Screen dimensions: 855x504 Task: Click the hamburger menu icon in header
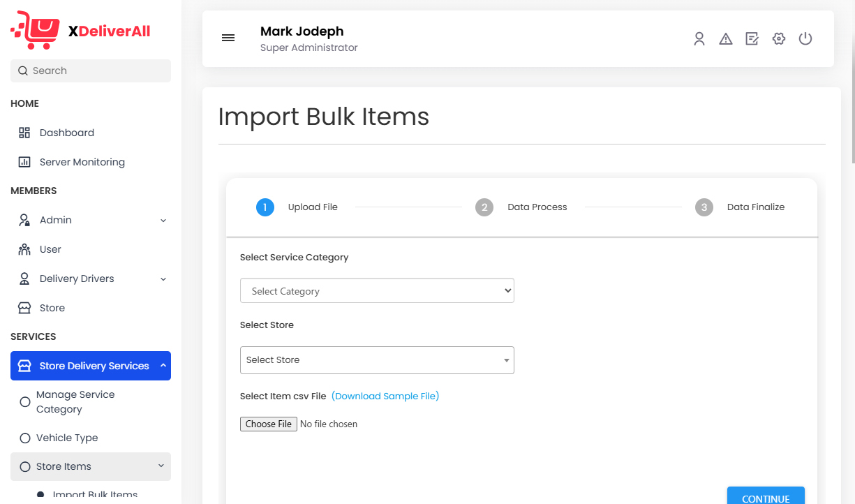[x=228, y=38]
